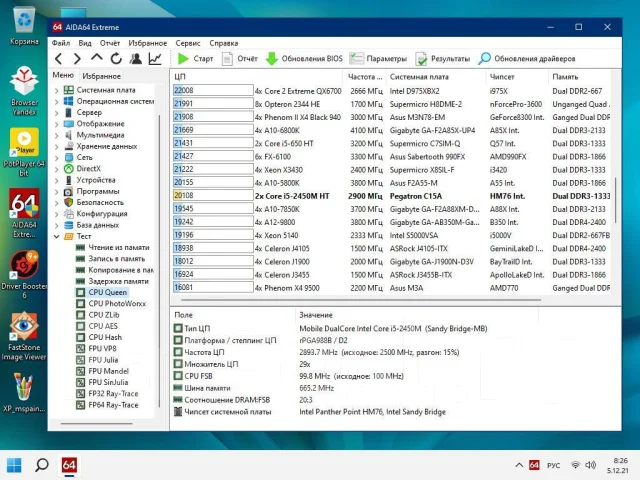This screenshot has height=480, width=640.
Task: Expand the Операционная система tree node
Action: pyautogui.click(x=57, y=101)
